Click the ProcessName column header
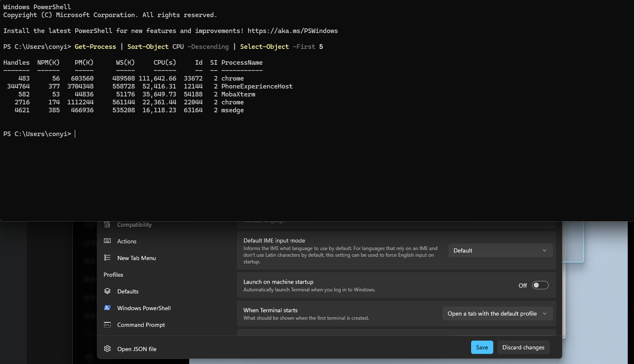Image resolution: width=634 pixels, height=364 pixels. click(242, 63)
